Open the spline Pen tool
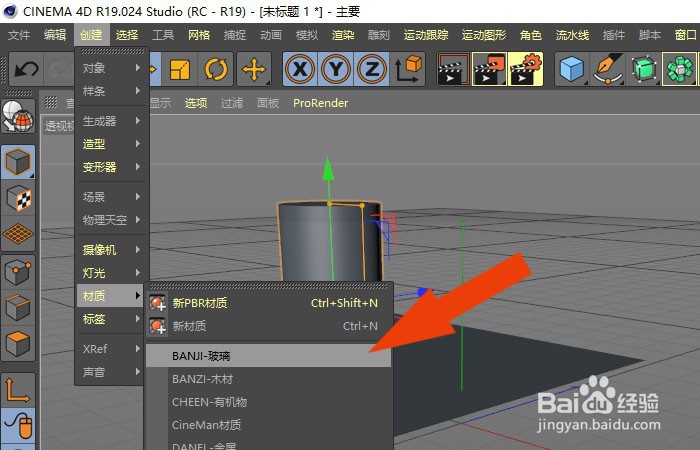700x450 pixels. pyautogui.click(x=608, y=69)
